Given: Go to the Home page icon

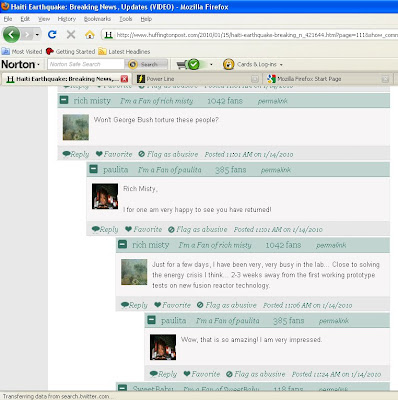Looking at the screenshot, I should pyautogui.click(x=89, y=35).
